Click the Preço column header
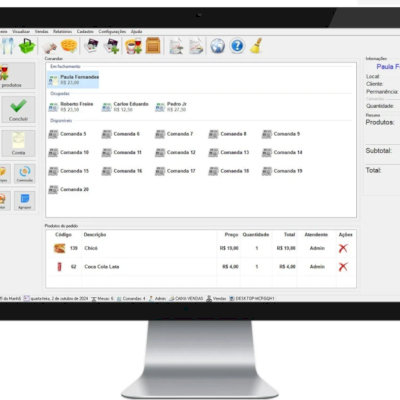This screenshot has height=400, width=400. (231, 235)
